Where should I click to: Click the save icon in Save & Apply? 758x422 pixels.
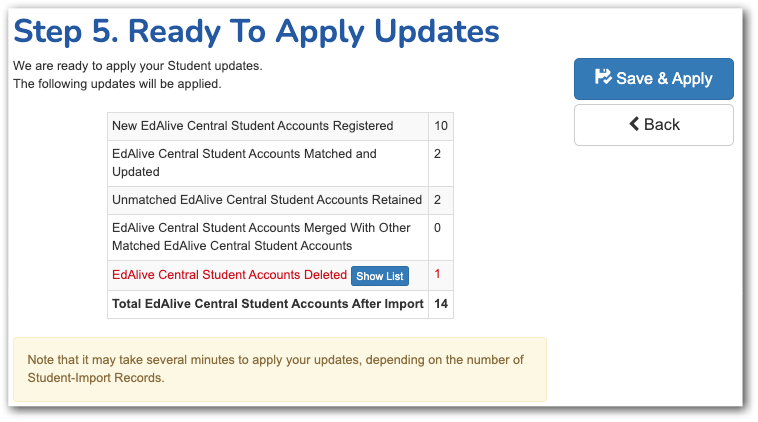point(603,77)
